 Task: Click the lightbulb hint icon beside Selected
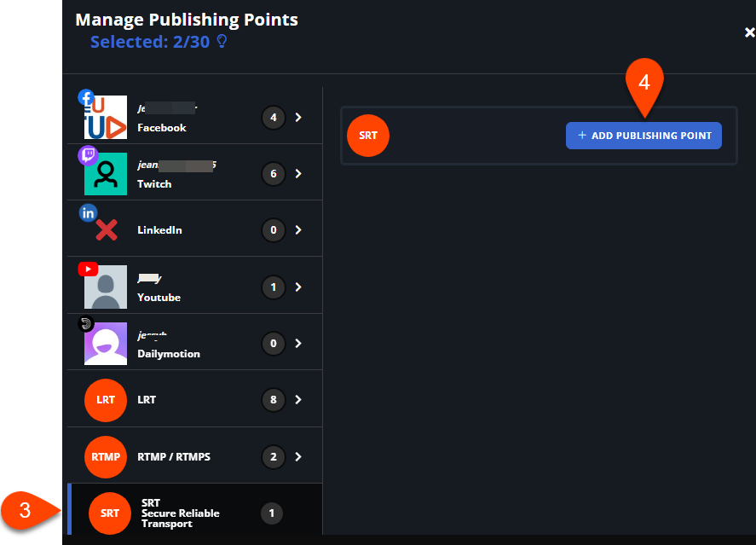(222, 42)
